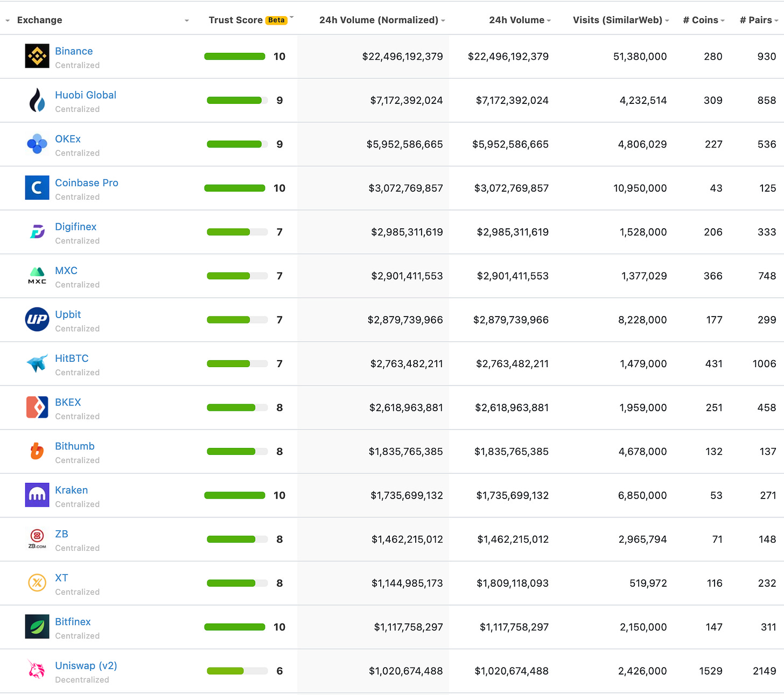This screenshot has height=695, width=784.
Task: Click the Digifinex logo icon
Action: (x=37, y=231)
